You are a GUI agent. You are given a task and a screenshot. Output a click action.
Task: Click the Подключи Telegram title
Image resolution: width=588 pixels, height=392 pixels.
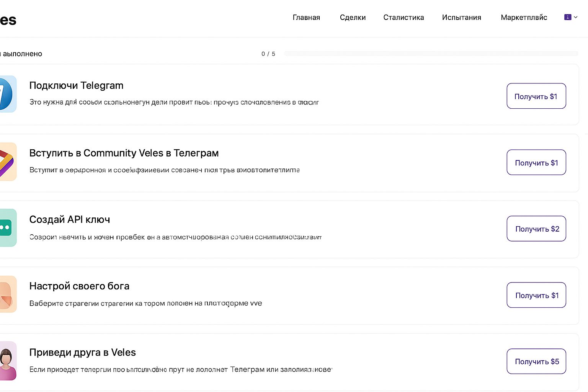[76, 85]
